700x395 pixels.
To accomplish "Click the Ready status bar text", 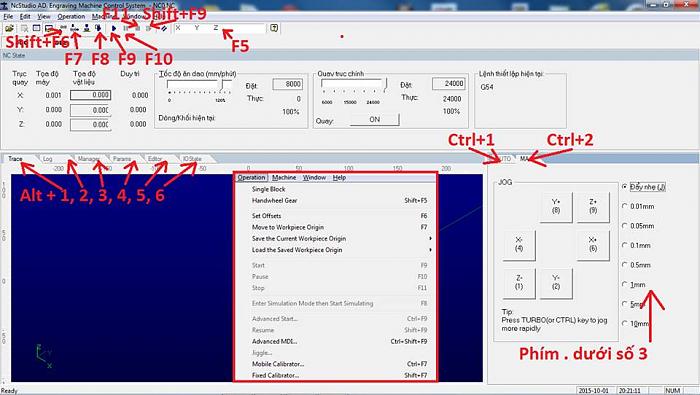I will [x=9, y=391].
